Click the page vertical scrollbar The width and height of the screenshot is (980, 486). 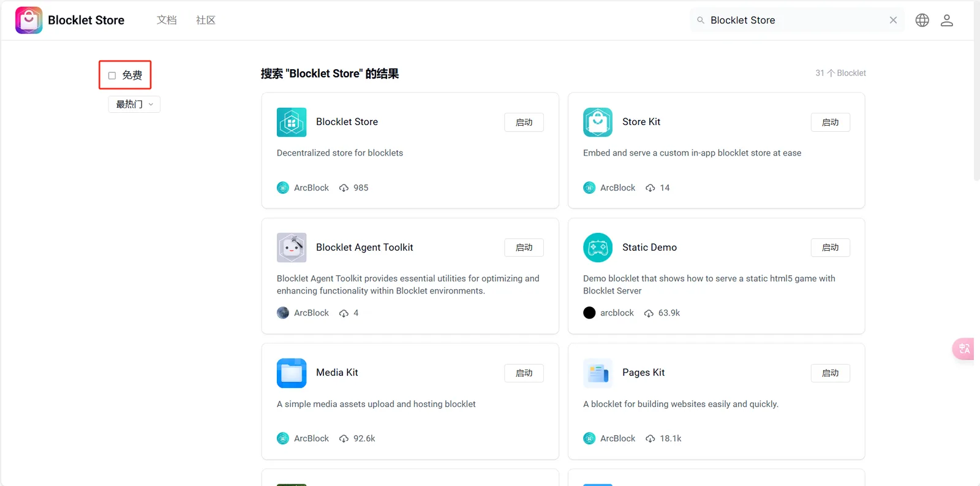(x=976, y=92)
